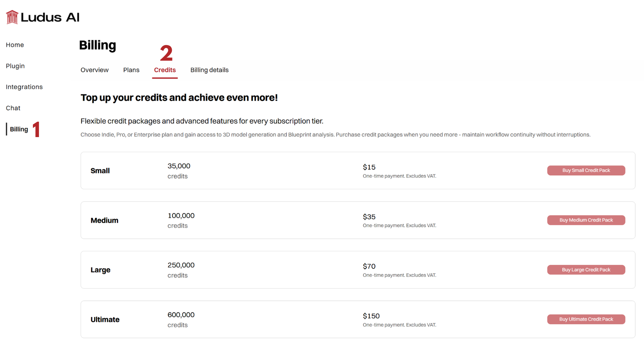
Task: Click the Ludus AI logo icon
Action: [12, 17]
